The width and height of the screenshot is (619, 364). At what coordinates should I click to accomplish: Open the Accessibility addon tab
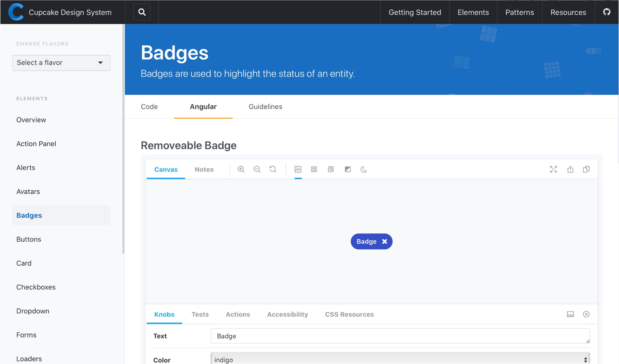point(287,314)
